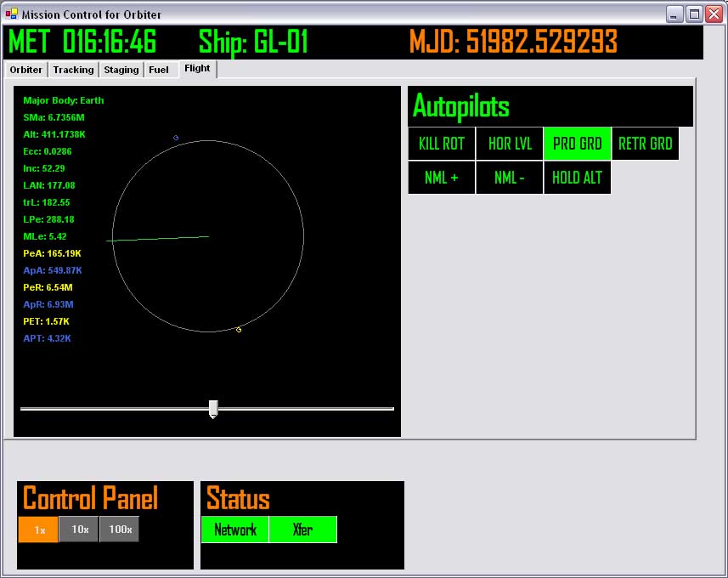Set time acceleration to 10x
728x578 pixels.
(79, 530)
